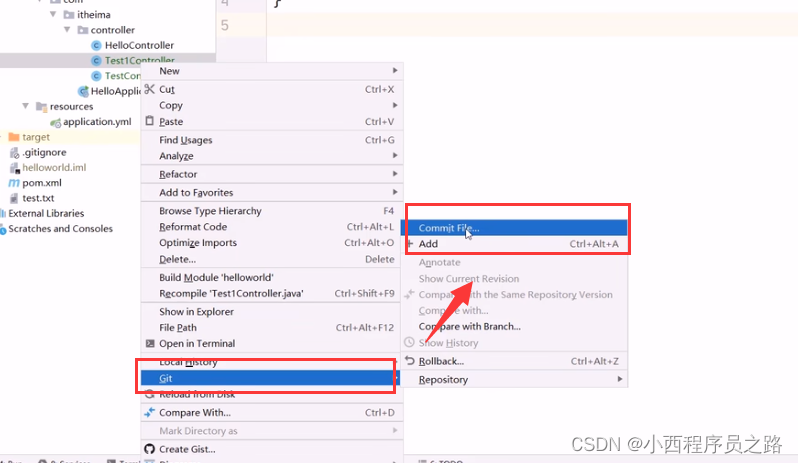Select Compare with Branch option
798x463 pixels.
[x=515, y=327]
